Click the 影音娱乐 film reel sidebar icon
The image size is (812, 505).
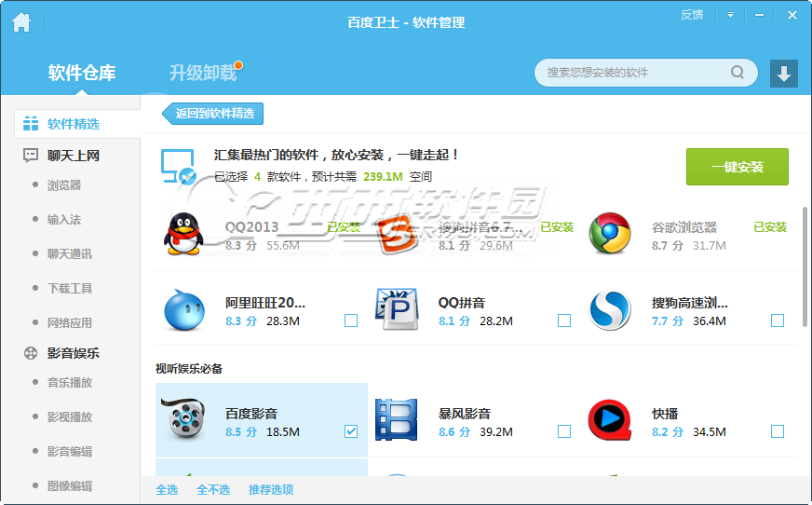tap(31, 353)
